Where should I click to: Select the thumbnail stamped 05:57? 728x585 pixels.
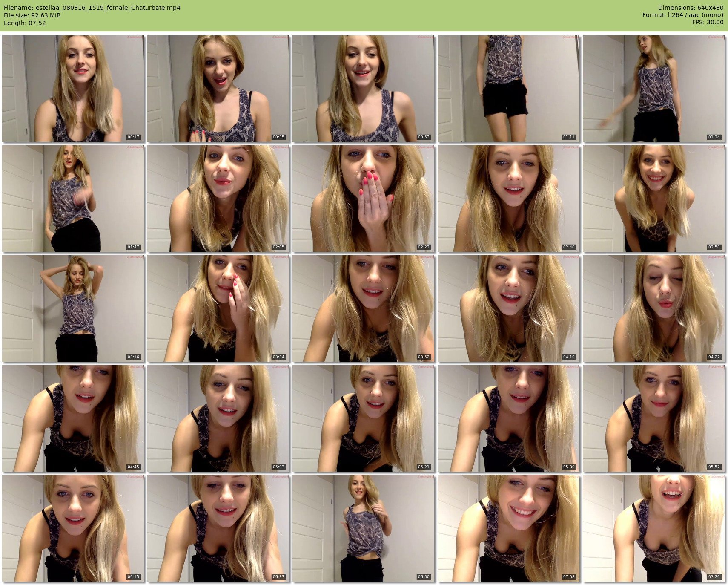654,418
